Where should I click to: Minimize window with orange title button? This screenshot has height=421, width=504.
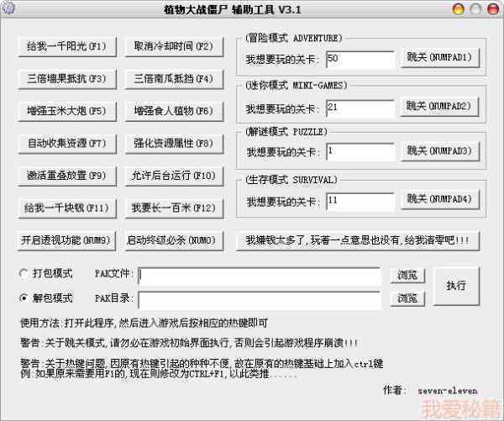(458, 8)
